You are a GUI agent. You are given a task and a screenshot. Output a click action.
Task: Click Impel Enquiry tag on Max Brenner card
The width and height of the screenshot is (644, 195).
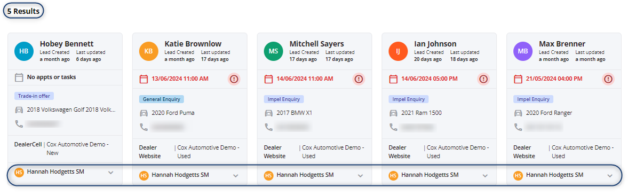click(x=534, y=99)
